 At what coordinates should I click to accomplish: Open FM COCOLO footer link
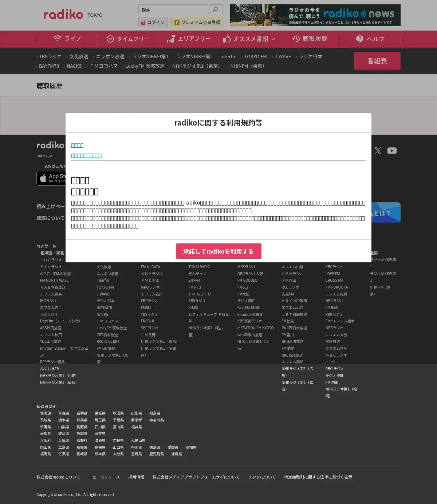tap(247, 281)
